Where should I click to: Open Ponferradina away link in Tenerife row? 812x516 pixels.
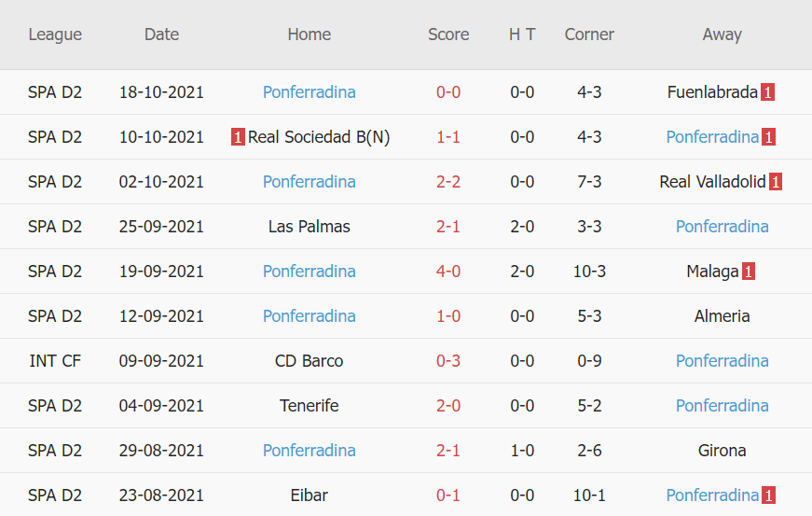pyautogui.click(x=722, y=406)
